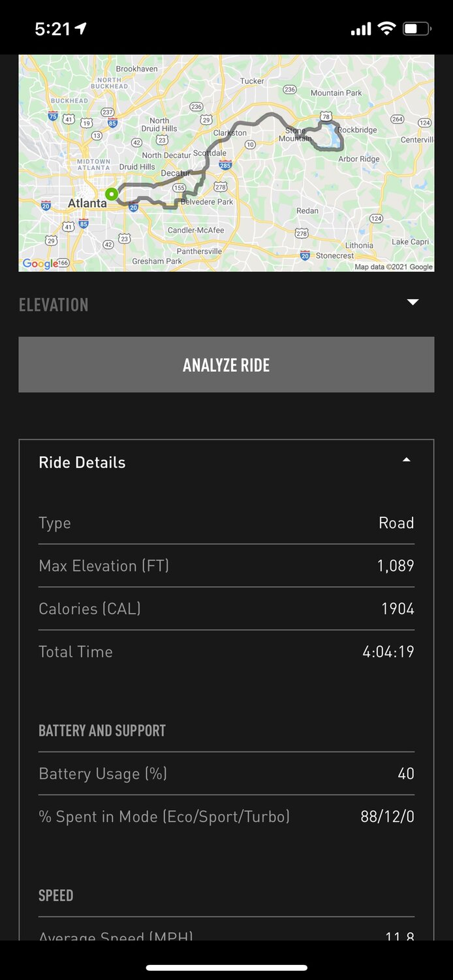Screen dimensions: 453x980
Task: Tap the Wi-Fi status icon
Action: point(386,29)
